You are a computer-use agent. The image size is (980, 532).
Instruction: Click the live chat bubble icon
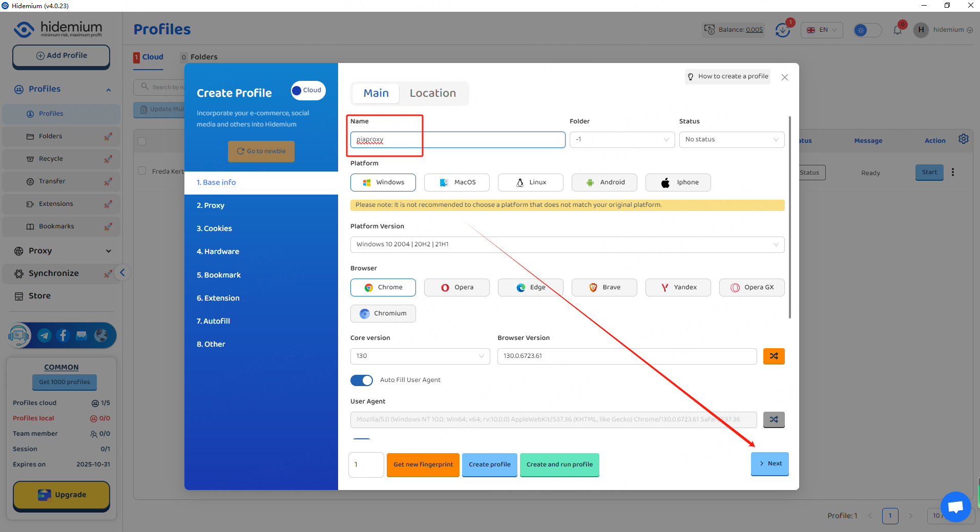coord(955,506)
